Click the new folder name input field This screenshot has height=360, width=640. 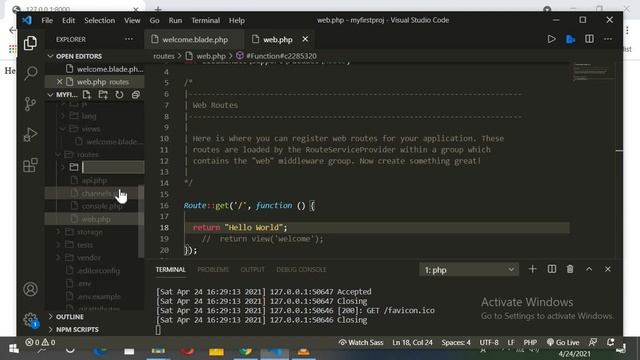tap(113, 167)
